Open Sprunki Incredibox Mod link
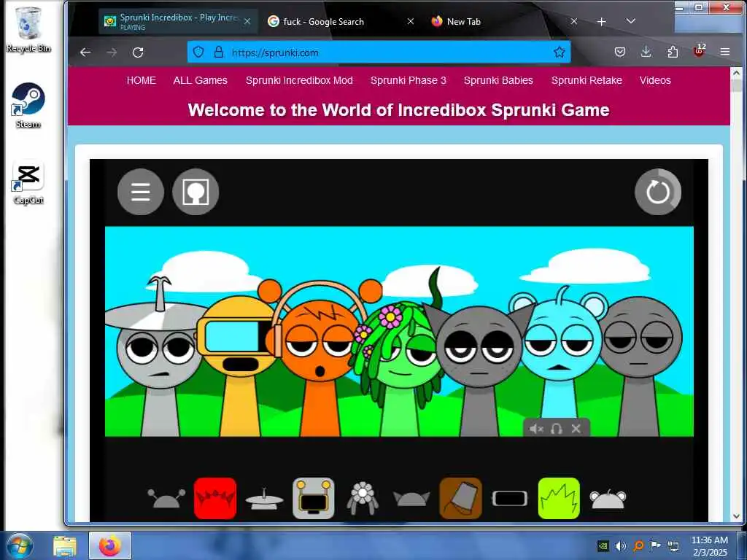 click(x=299, y=80)
